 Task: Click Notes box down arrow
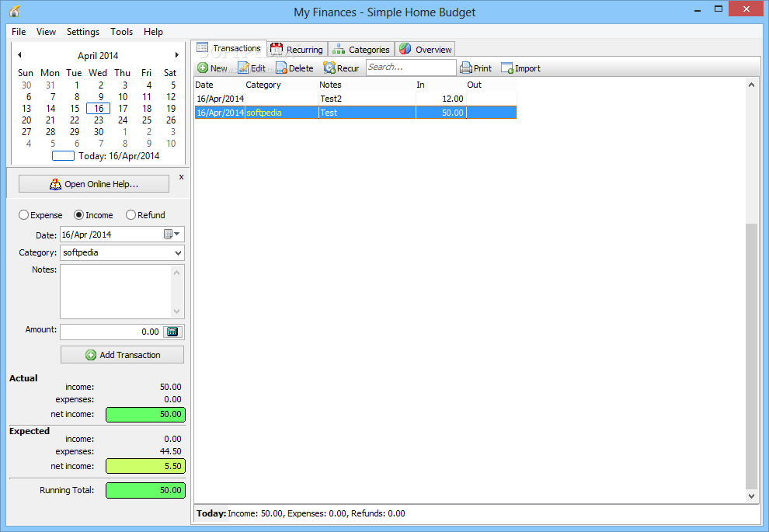pos(177,311)
